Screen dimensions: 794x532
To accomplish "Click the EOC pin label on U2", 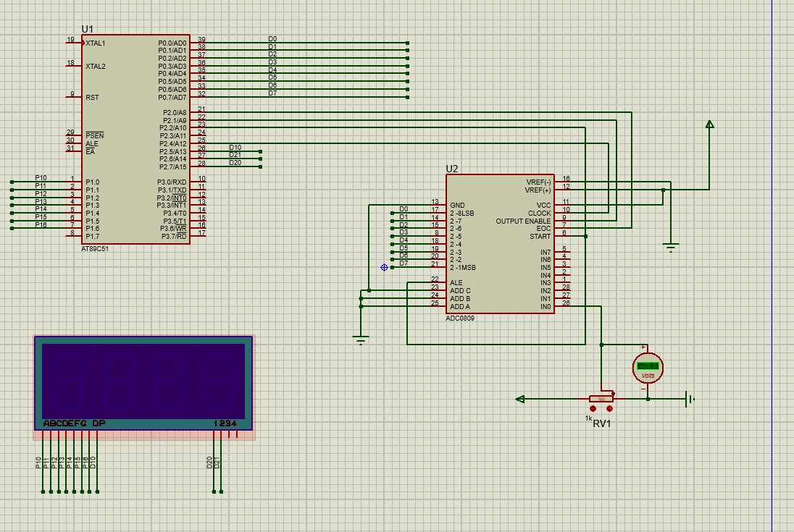I will tap(543, 229).
